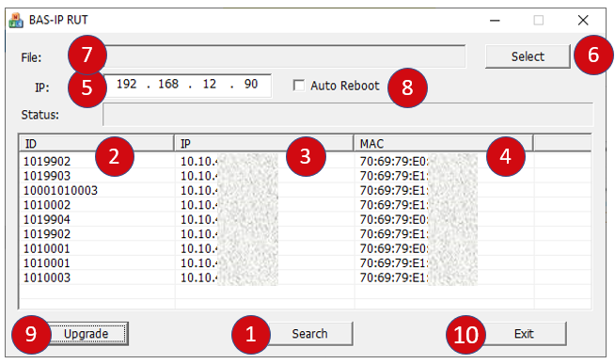Viewport: 615px width, 364px height.
Task: Close the BAS-IP RUT window
Action: (x=583, y=21)
